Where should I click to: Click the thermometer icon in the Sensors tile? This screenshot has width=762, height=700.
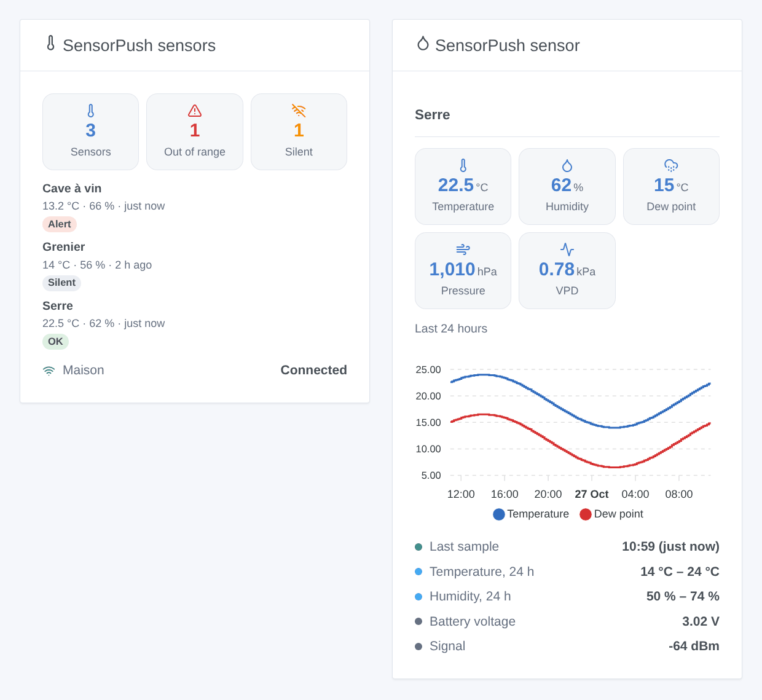pos(91,111)
